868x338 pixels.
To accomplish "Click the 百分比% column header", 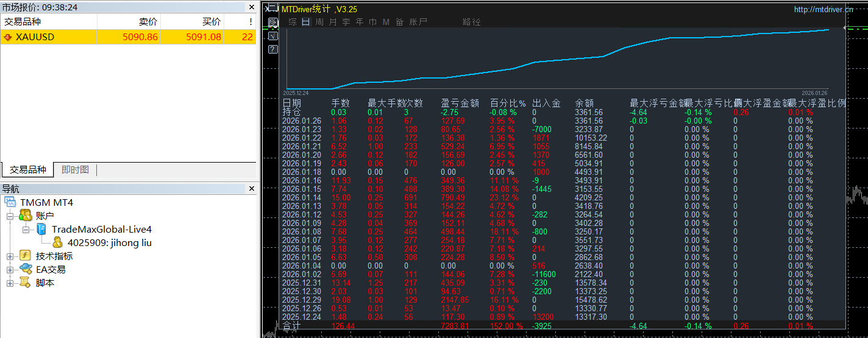I will [508, 104].
